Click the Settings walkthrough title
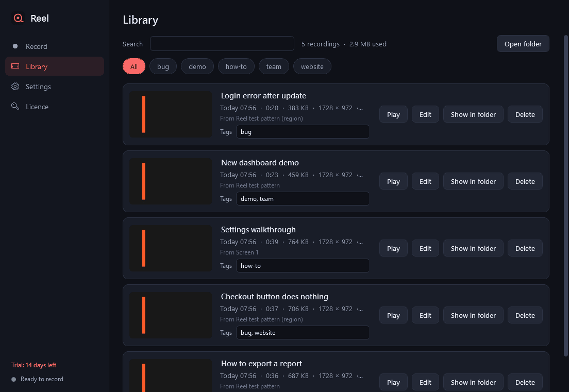Screen dimensions: 569x392 pos(258,230)
